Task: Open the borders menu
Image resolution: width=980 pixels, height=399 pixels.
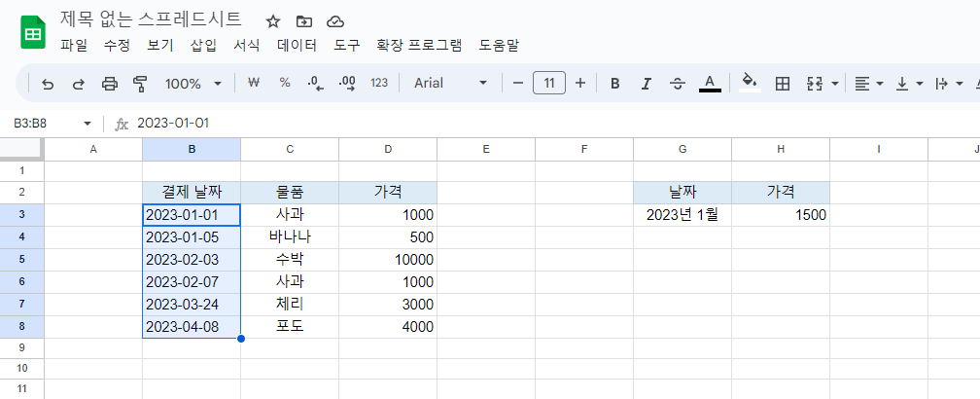Action: tap(783, 83)
